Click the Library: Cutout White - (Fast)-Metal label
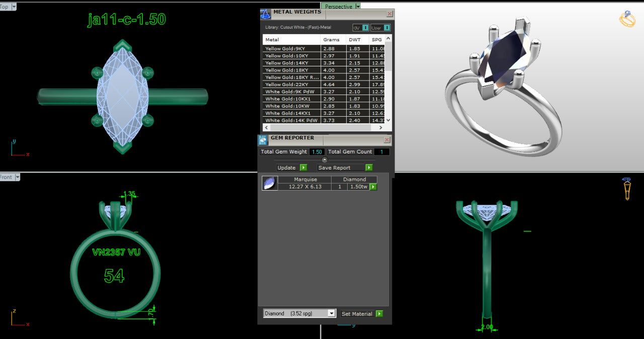Viewport: 644px width, 339px height. [x=298, y=27]
